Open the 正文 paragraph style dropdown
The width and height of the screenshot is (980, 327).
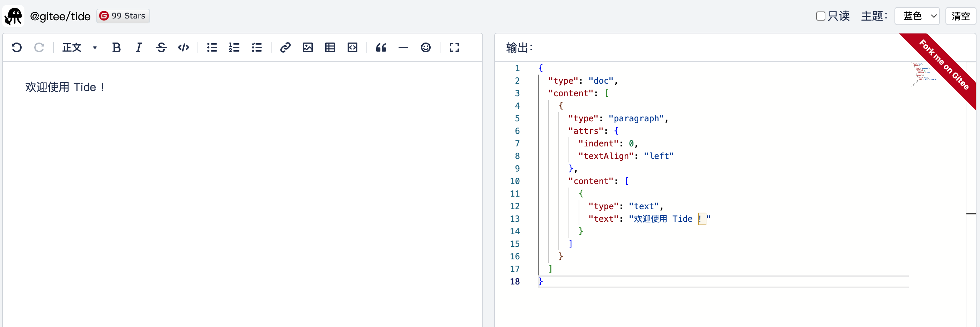click(x=80, y=47)
